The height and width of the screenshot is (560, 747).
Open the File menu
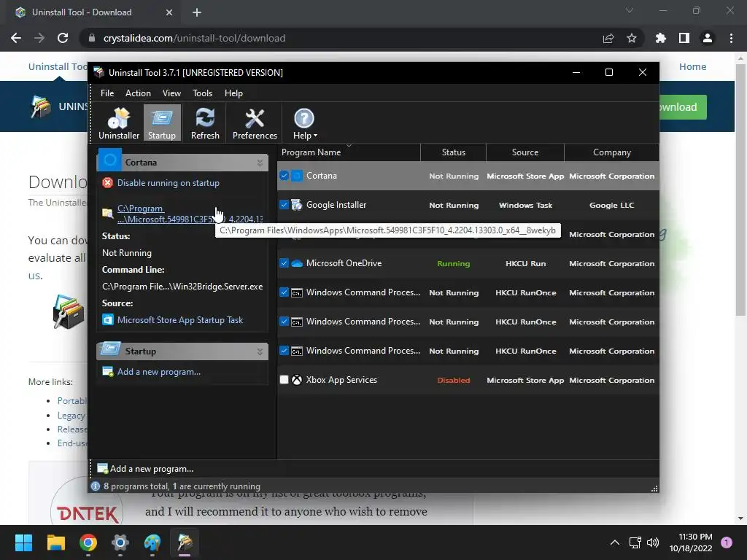click(x=107, y=93)
